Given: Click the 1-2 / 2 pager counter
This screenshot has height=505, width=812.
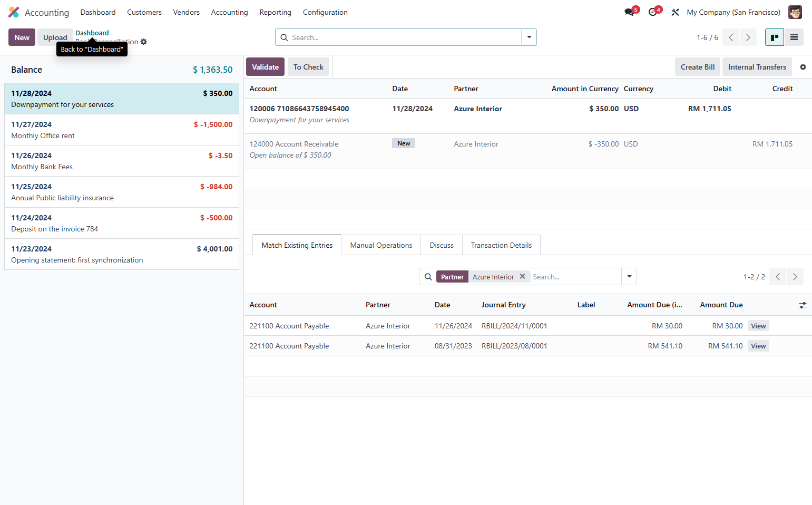Looking at the screenshot, I should [754, 277].
